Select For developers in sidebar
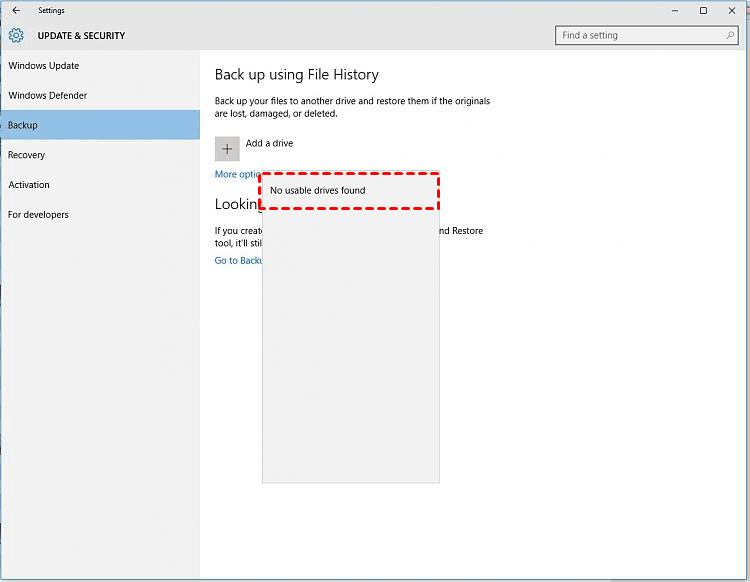The image size is (750, 582). [38, 215]
